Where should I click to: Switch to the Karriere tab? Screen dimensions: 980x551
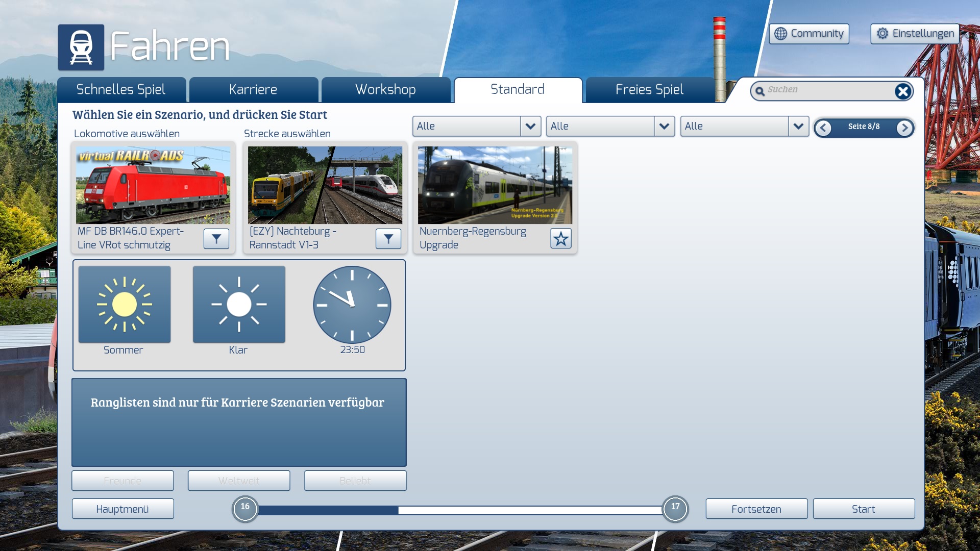(x=253, y=90)
